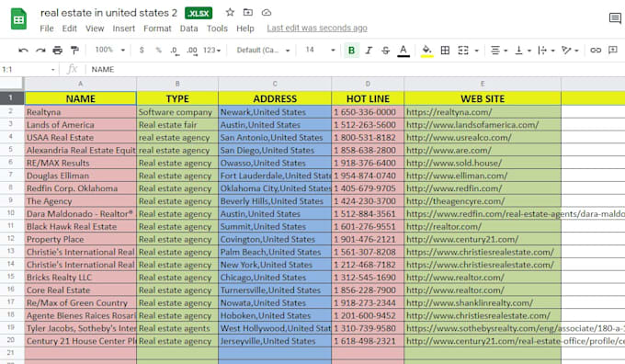Open the font size 14 dropdown
The width and height of the screenshot is (625, 364).
click(320, 50)
